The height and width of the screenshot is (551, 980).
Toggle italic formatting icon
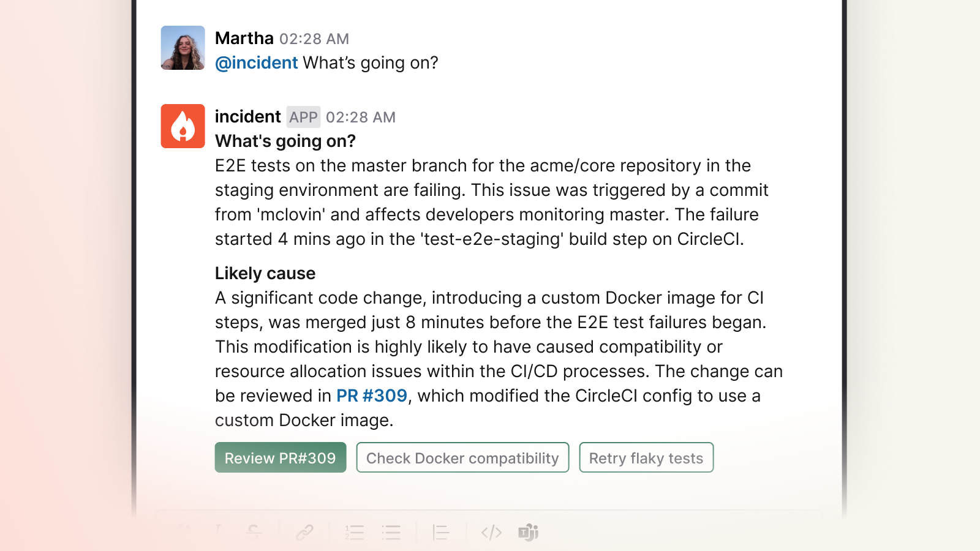tap(218, 531)
